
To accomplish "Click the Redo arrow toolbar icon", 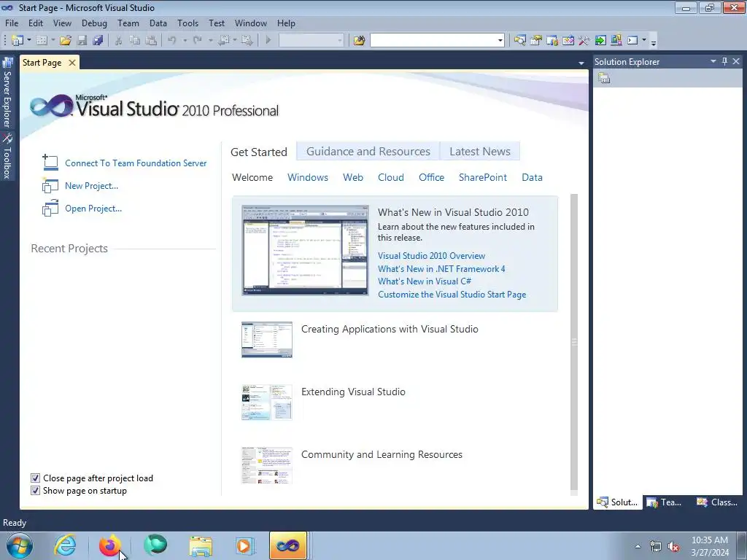I will coord(197,41).
